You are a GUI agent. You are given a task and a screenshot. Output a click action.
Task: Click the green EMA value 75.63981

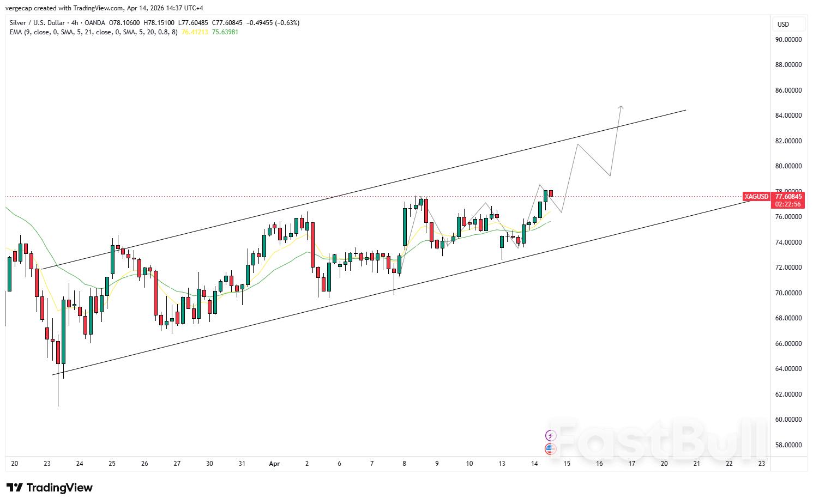coord(225,32)
